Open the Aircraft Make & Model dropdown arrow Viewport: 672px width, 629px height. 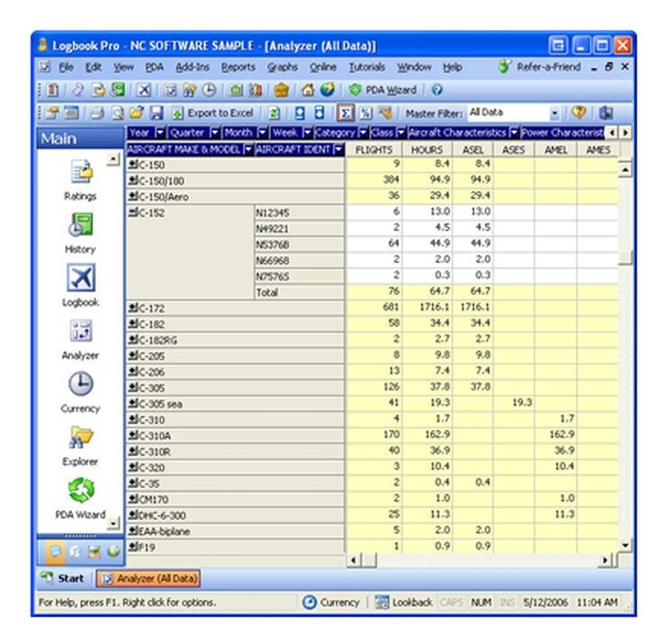click(x=249, y=150)
